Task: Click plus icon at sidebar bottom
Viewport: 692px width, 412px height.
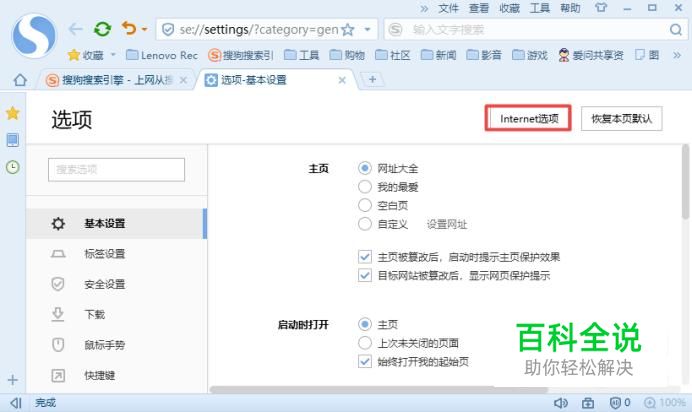Action: [x=13, y=380]
